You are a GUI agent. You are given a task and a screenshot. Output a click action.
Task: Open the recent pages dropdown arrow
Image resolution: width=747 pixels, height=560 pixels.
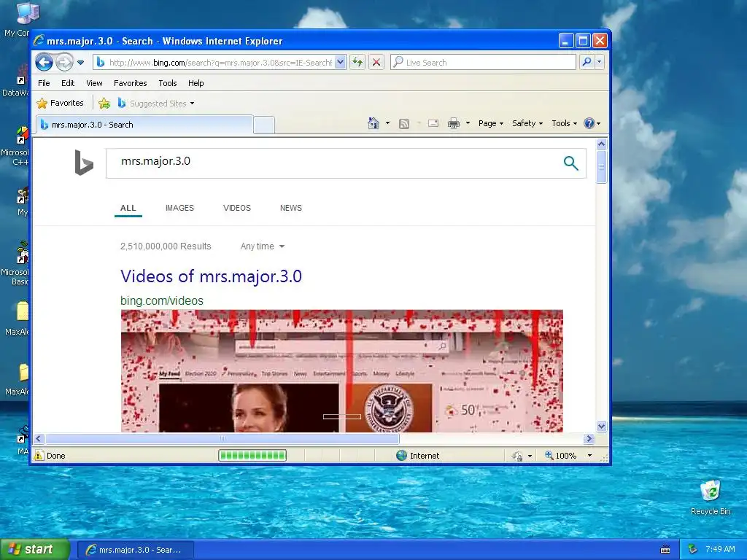pos(80,63)
